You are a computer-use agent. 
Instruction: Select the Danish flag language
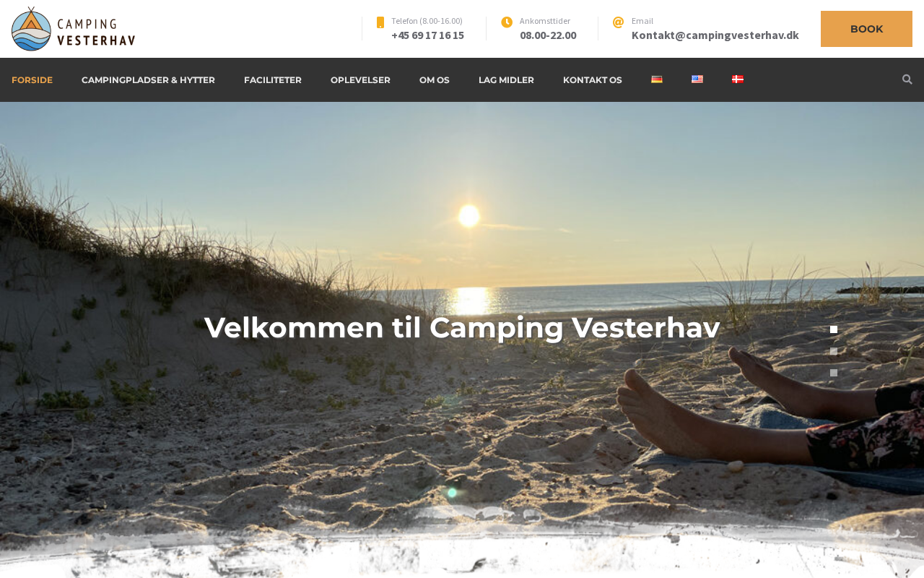[x=738, y=79]
